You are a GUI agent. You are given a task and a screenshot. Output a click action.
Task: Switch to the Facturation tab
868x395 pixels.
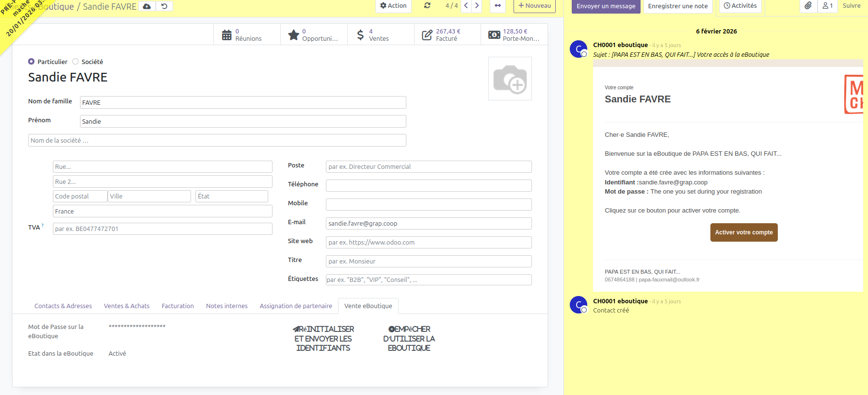(177, 306)
